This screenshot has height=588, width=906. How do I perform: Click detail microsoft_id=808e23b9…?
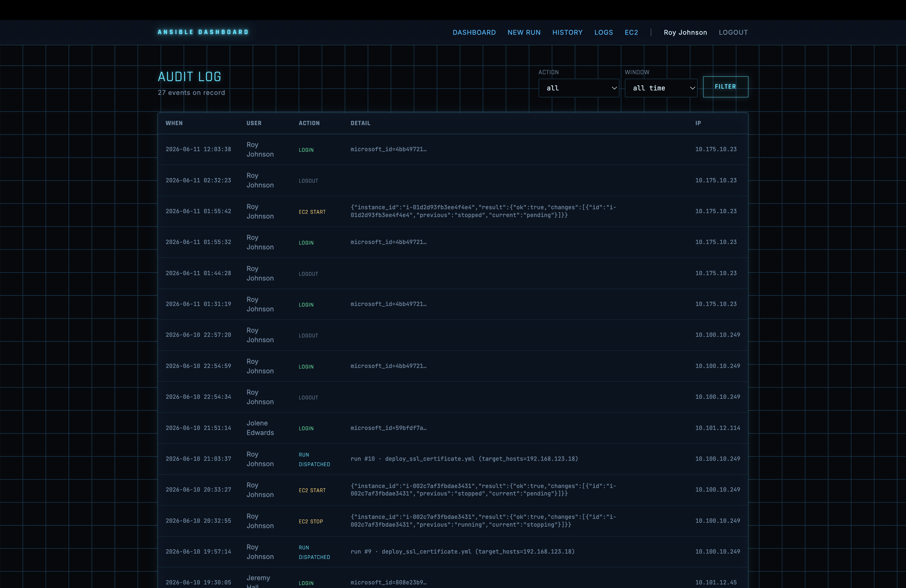388,582
